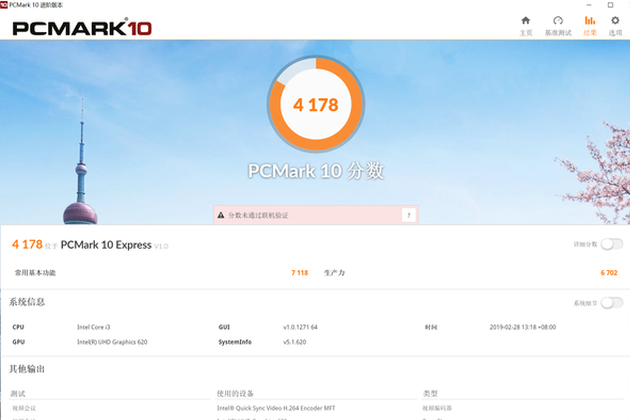Click the 6 702 productivity score
This screenshot has width=630, height=420.
click(609, 273)
